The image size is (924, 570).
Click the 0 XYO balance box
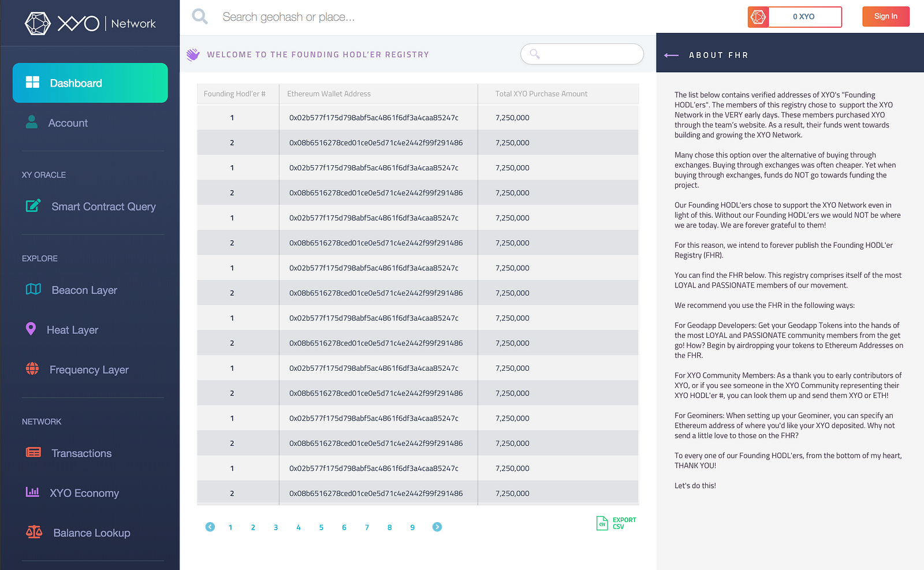tap(804, 17)
